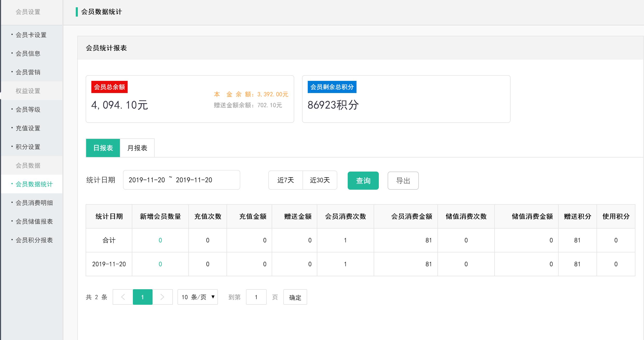Image resolution: width=644 pixels, height=340 pixels.
Task: Click the green 0 in 合计 row
Action: (160, 240)
